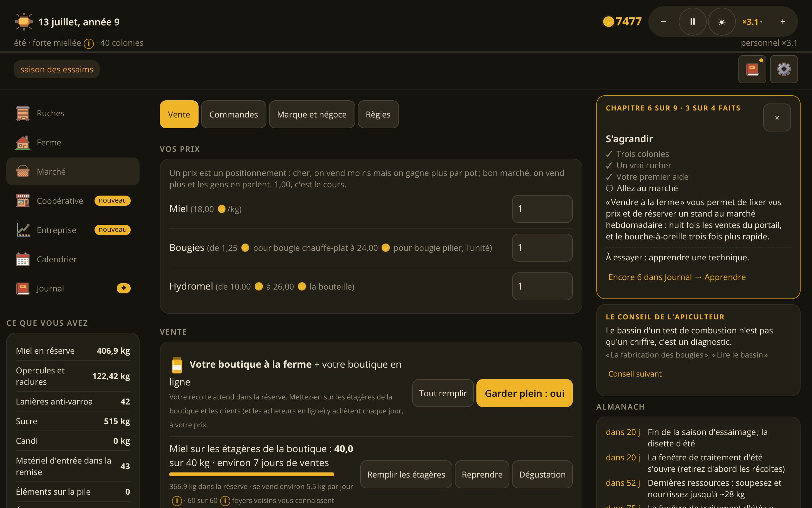Screen dimensions: 812x508
Task: Click the honey jar boutique icon
Action: pos(177,365)
